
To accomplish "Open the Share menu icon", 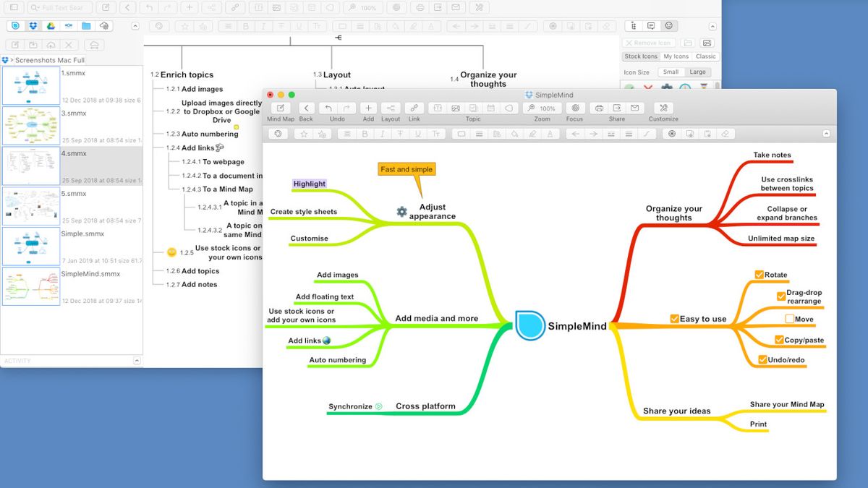I will 616,108.
